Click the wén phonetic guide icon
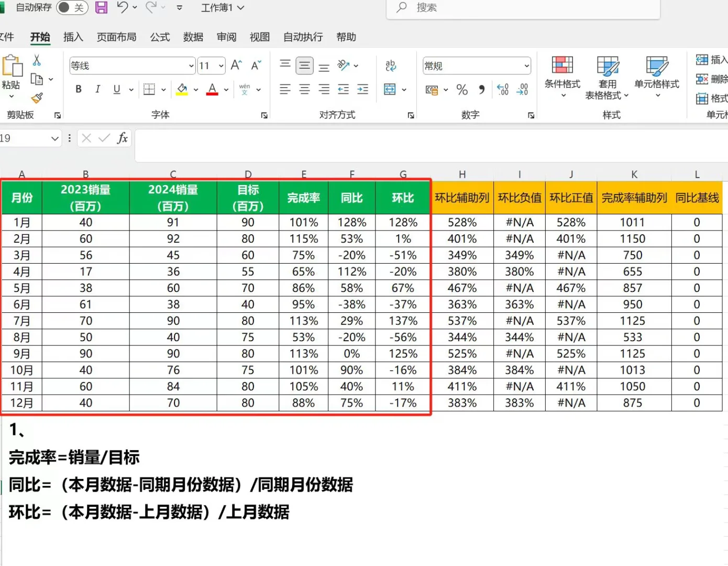728x566 pixels. pyautogui.click(x=245, y=89)
